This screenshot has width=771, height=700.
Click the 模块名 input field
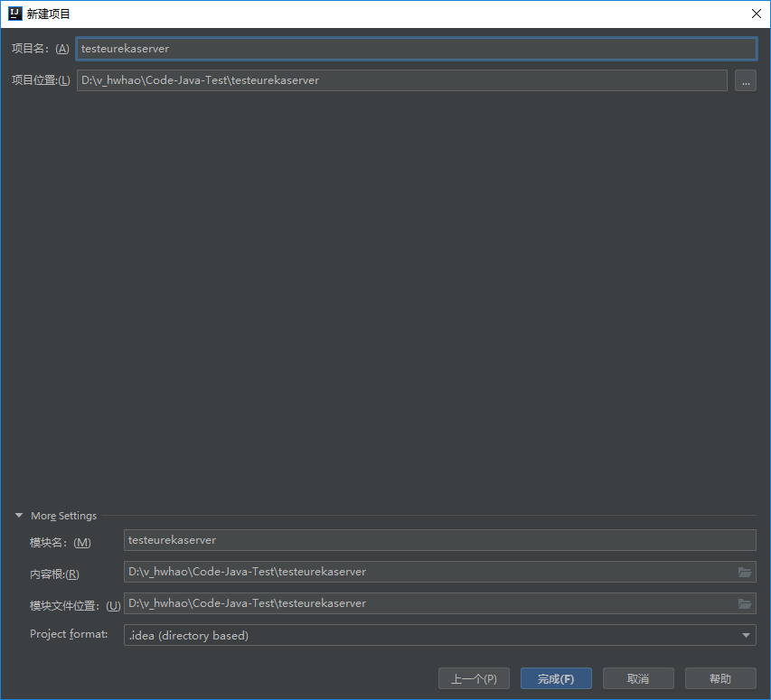click(x=439, y=540)
